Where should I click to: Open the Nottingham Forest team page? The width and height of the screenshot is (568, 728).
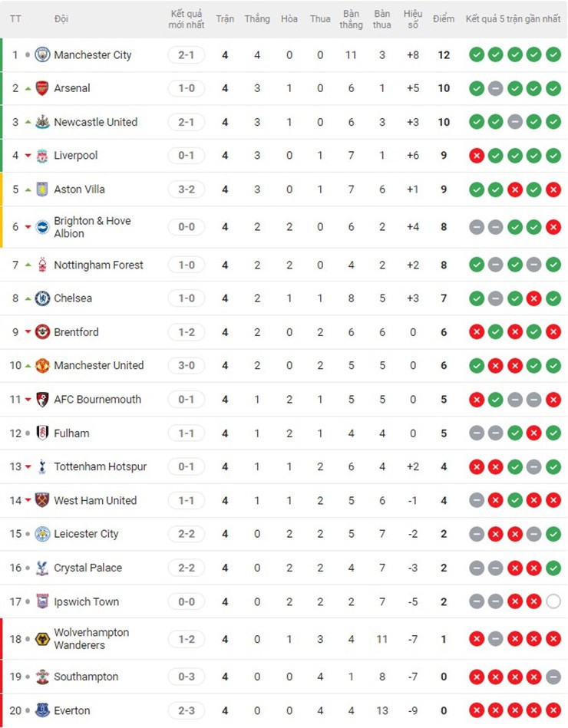point(98,265)
